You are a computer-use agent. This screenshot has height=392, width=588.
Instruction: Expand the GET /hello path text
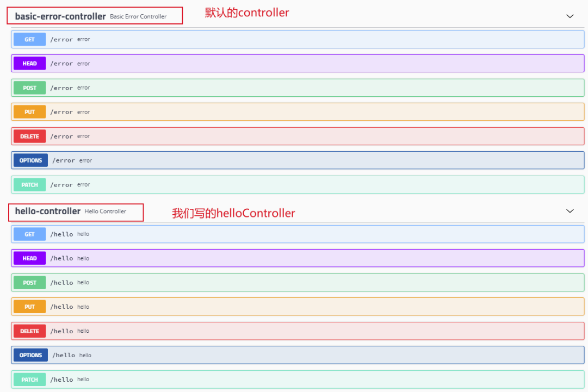point(61,234)
